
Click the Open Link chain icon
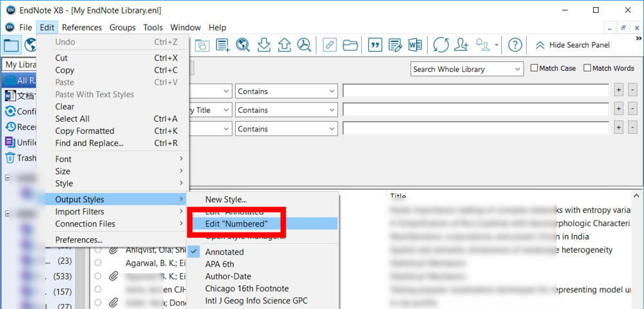pos(330,45)
